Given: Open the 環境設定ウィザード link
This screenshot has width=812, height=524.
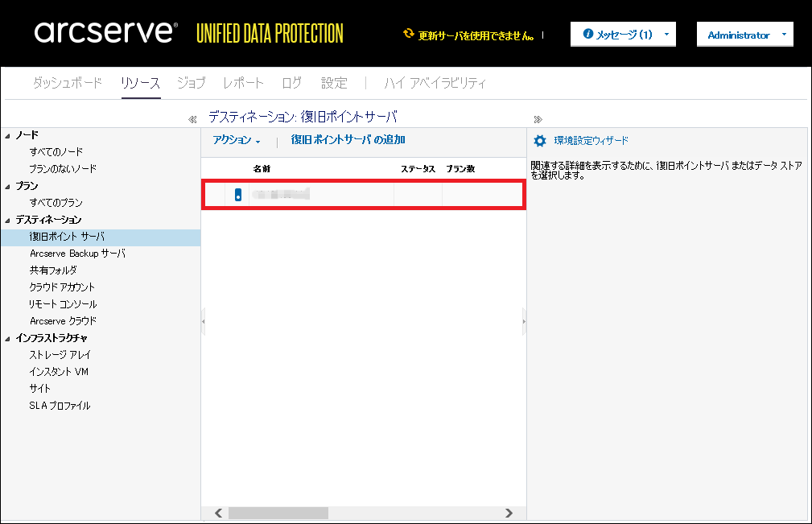Looking at the screenshot, I should (x=591, y=141).
